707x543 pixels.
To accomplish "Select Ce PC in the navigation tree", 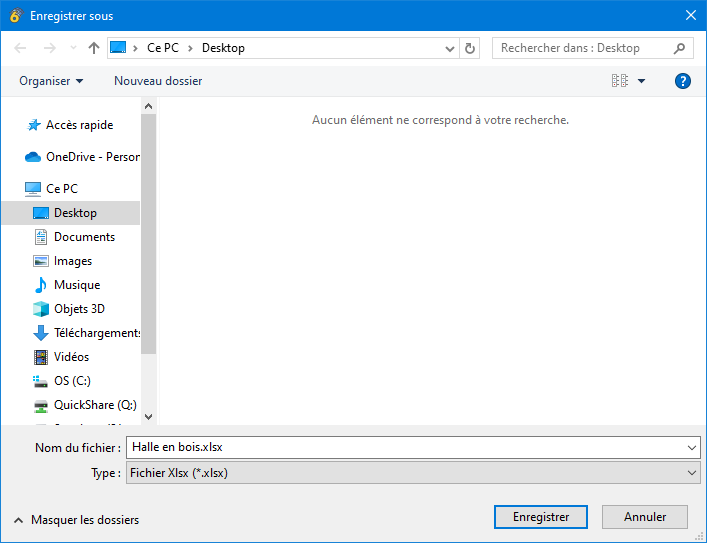I will click(x=62, y=189).
